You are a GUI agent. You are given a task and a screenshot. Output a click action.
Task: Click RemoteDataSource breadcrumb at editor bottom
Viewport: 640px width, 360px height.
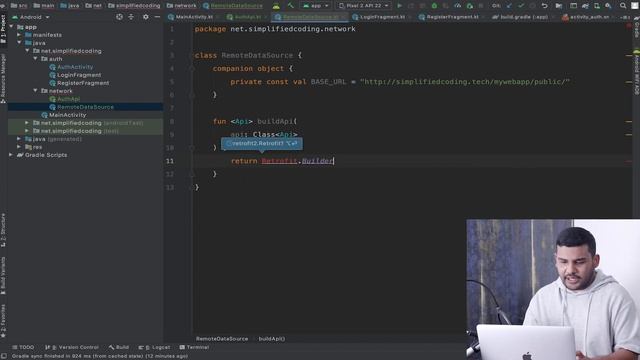(222, 339)
